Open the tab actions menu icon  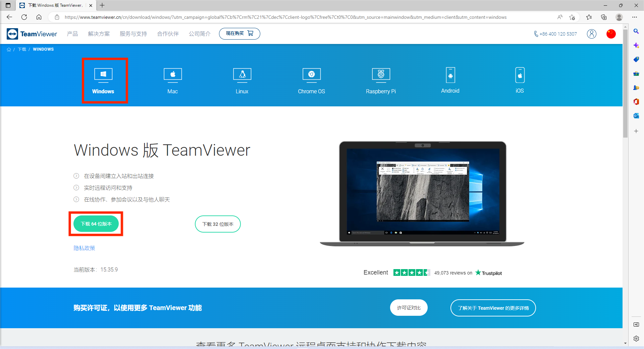click(x=8, y=5)
